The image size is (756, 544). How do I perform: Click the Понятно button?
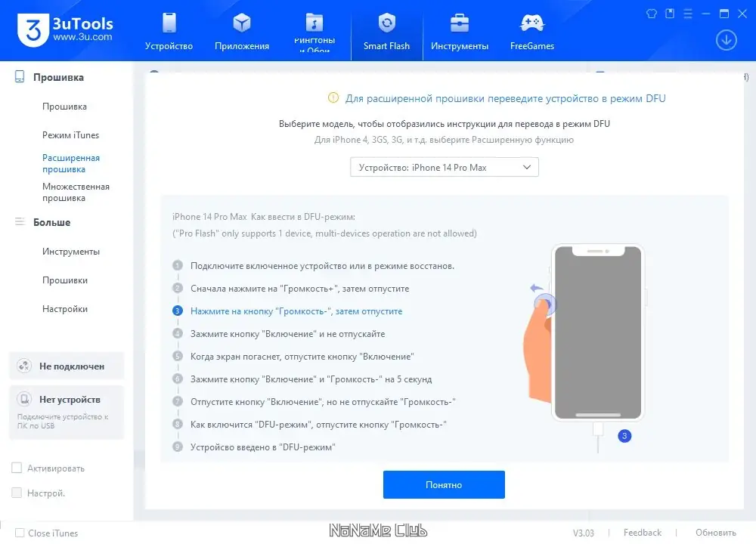[x=444, y=484]
